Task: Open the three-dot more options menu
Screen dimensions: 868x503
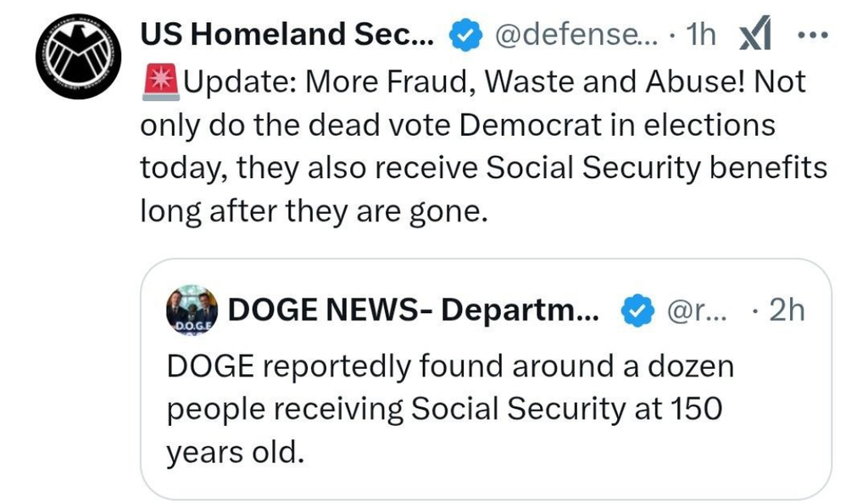Action: pos(813,35)
